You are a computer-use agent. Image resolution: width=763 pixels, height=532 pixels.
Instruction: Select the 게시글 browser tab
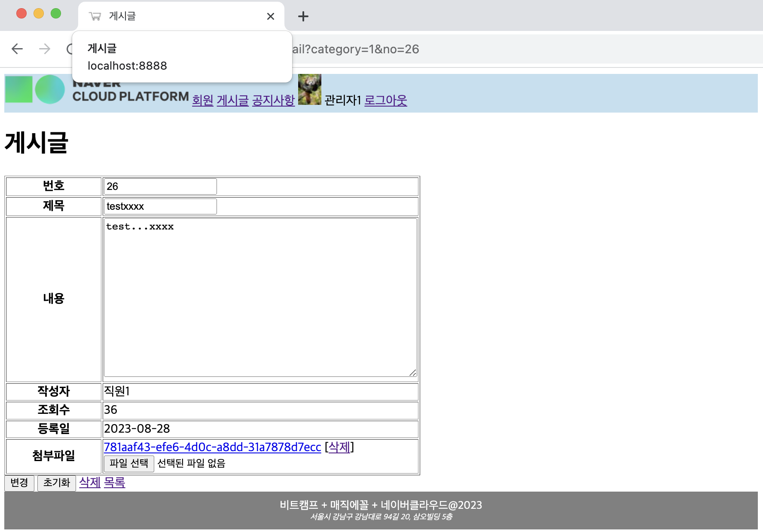[x=181, y=16]
